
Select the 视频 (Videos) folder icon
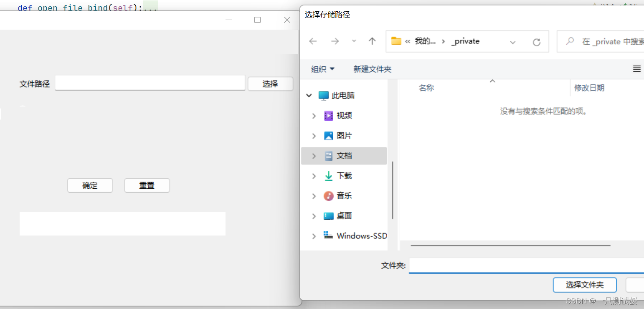[329, 116]
